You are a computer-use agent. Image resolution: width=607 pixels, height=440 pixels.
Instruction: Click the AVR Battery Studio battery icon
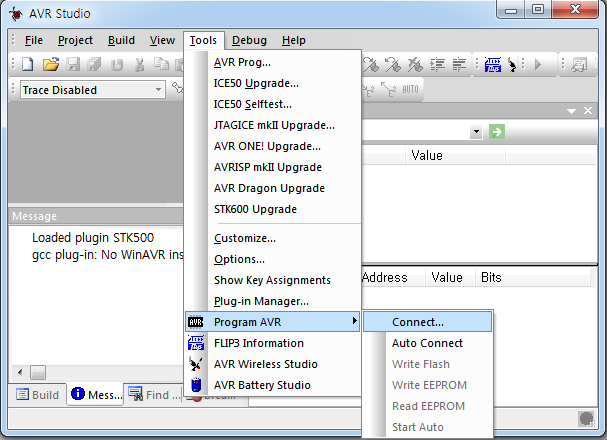(x=196, y=385)
